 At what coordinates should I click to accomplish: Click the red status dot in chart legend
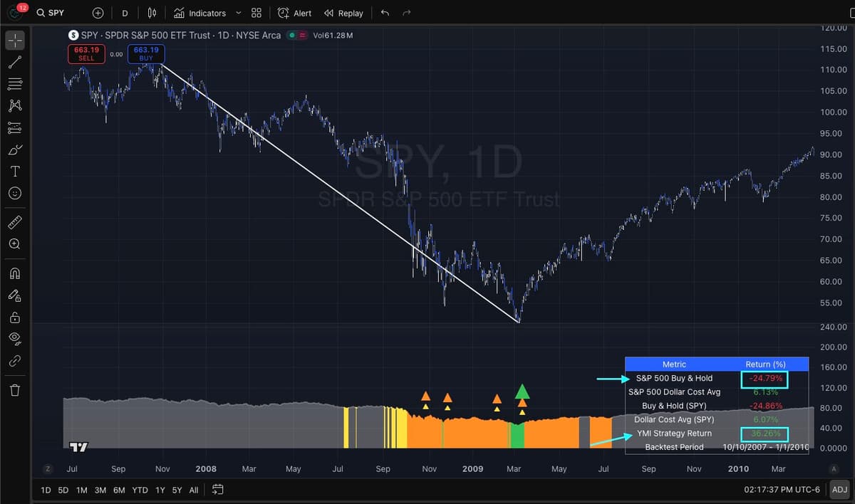301,34
